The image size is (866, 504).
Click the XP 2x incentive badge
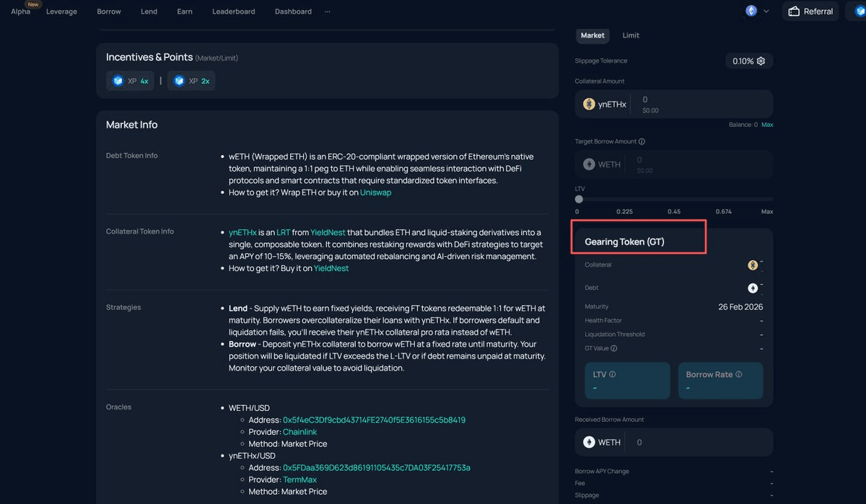(x=191, y=81)
